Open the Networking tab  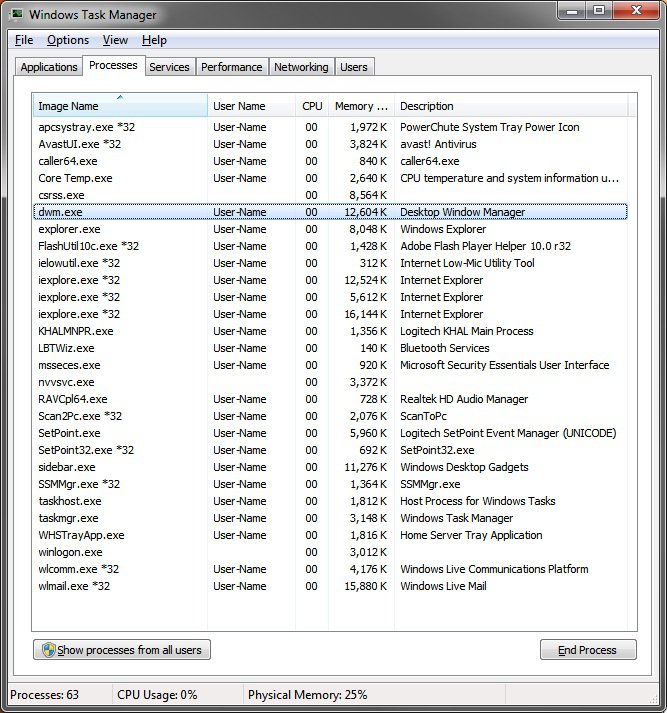(x=301, y=67)
